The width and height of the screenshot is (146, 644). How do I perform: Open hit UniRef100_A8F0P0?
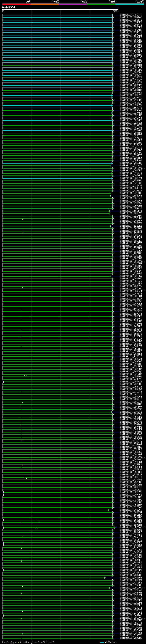[x=131, y=70]
